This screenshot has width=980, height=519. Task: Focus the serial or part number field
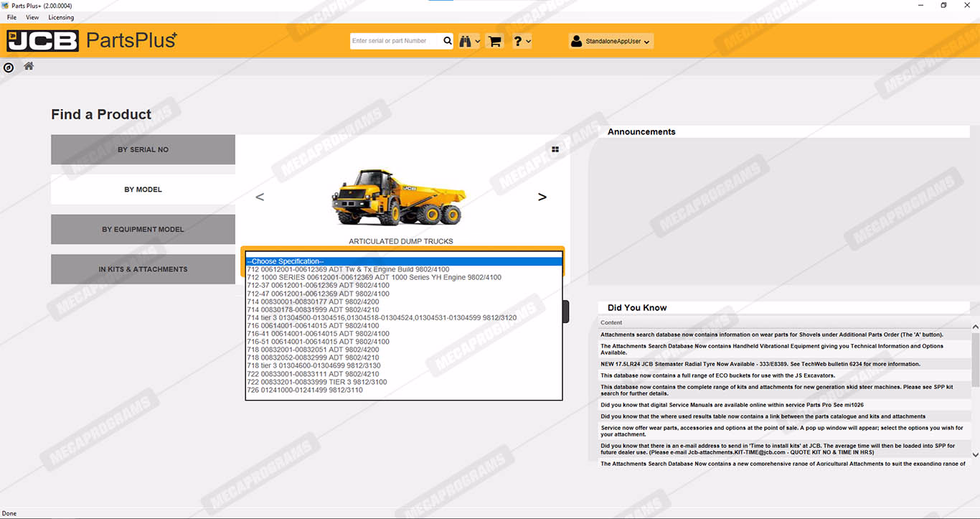[395, 41]
